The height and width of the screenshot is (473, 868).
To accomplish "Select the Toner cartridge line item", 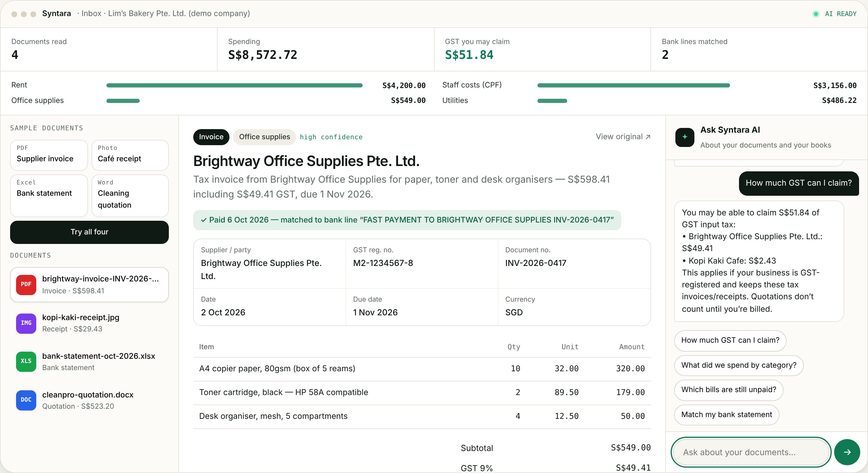I will pos(422,392).
